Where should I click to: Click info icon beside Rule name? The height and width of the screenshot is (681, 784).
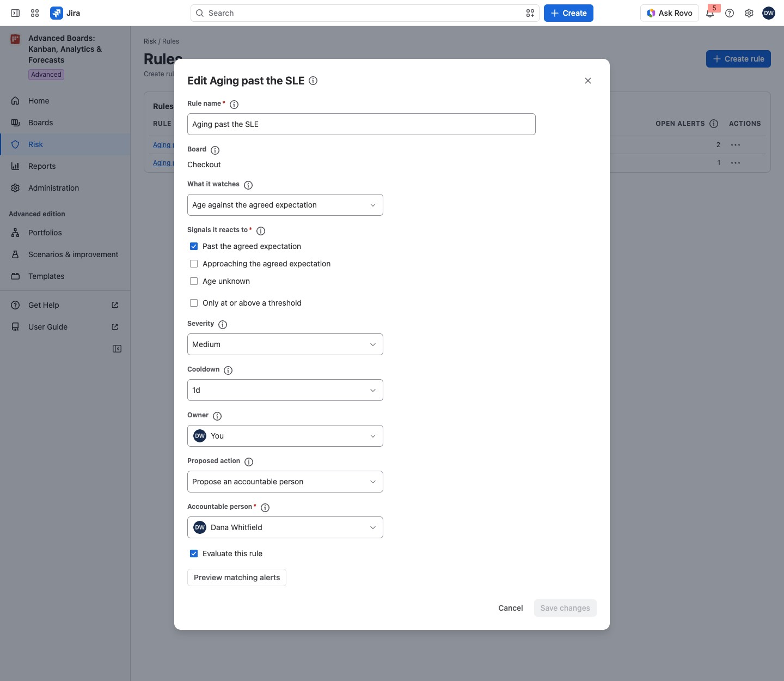(234, 104)
